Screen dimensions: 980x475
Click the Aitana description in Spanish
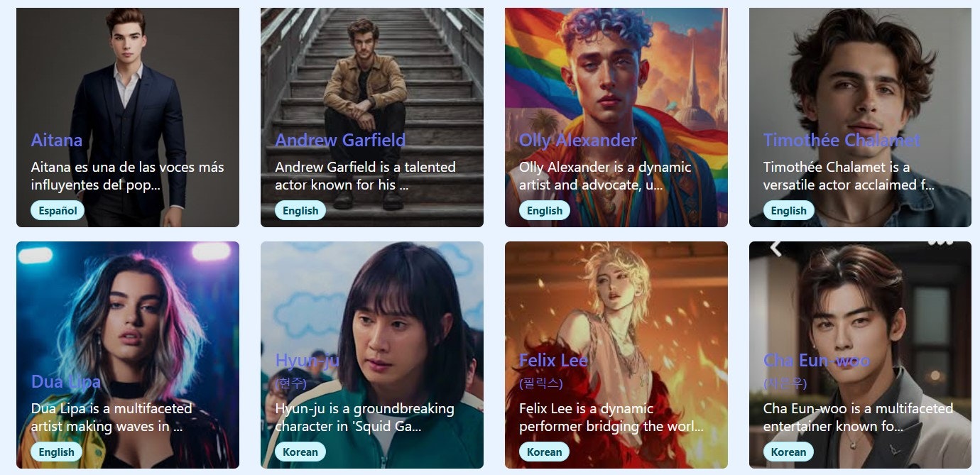point(128,176)
